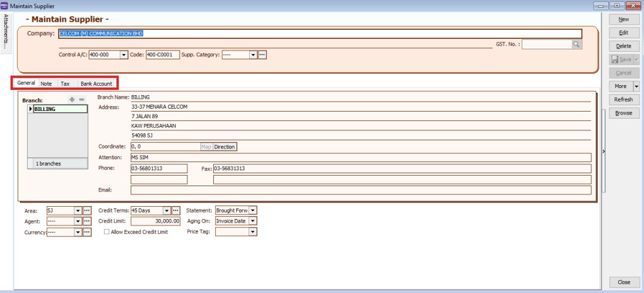Click the Email input field
Screen dimensions: 644x293
click(x=360, y=190)
